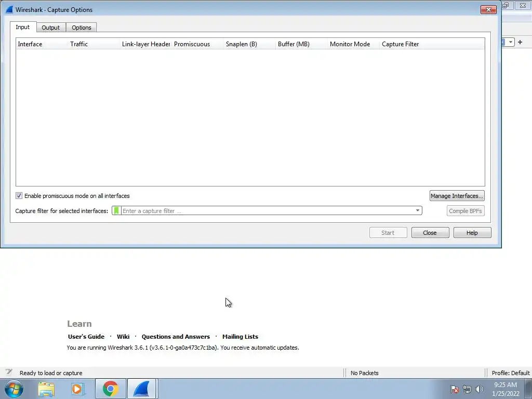This screenshot has height=399, width=532.
Task: Open the Questions and Answers link
Action: point(176,337)
